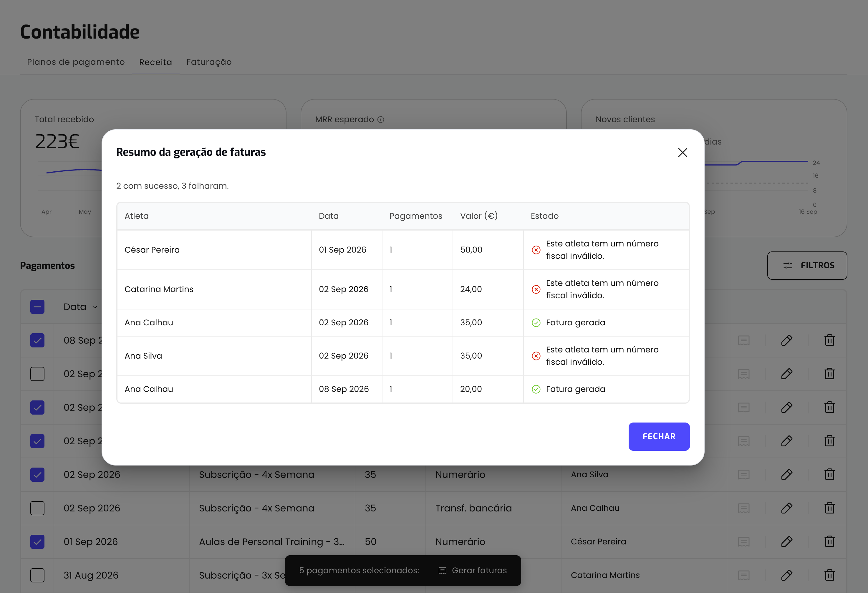The image size is (868, 593).
Task: Delete the Transf. bancária payment using trash icon
Action: (829, 508)
